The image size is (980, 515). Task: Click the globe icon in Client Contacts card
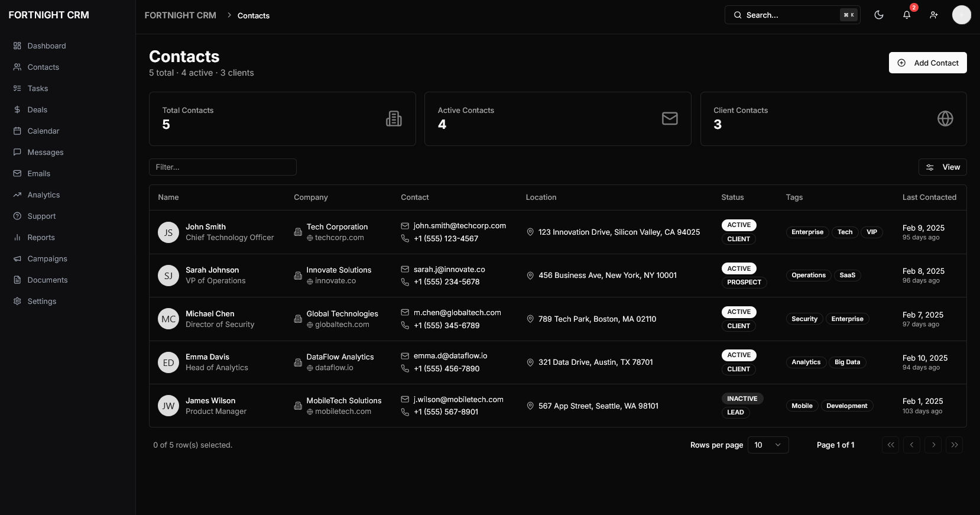tap(945, 119)
